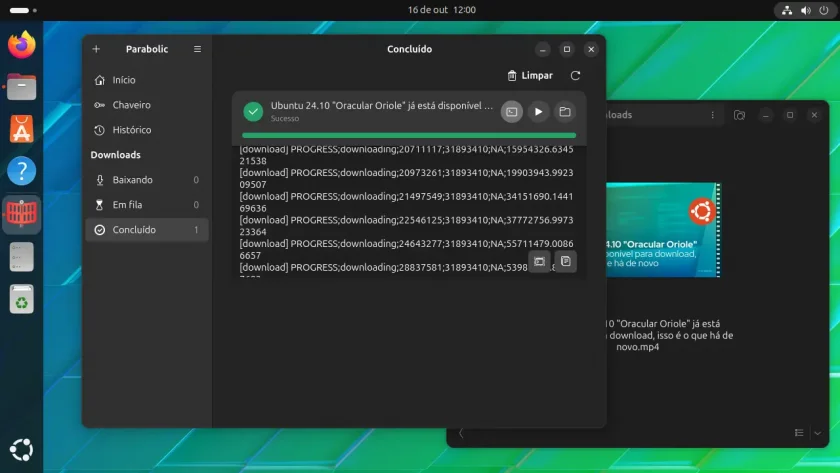840x473 pixels.
Task: Play the downloaded Ubuntu video file
Action: coord(538,112)
